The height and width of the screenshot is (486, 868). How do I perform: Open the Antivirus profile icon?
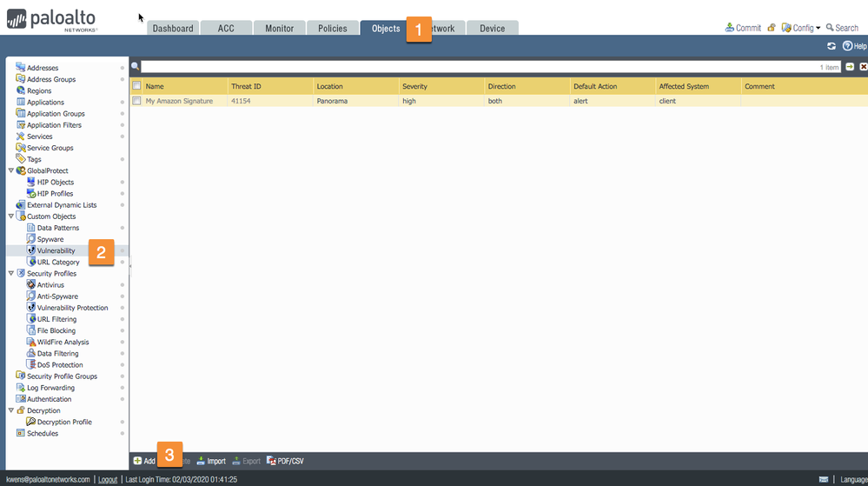click(x=31, y=285)
